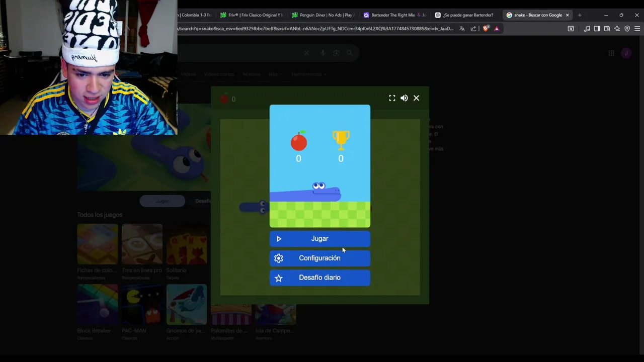Click the translate page icon in address bar

coord(462,29)
